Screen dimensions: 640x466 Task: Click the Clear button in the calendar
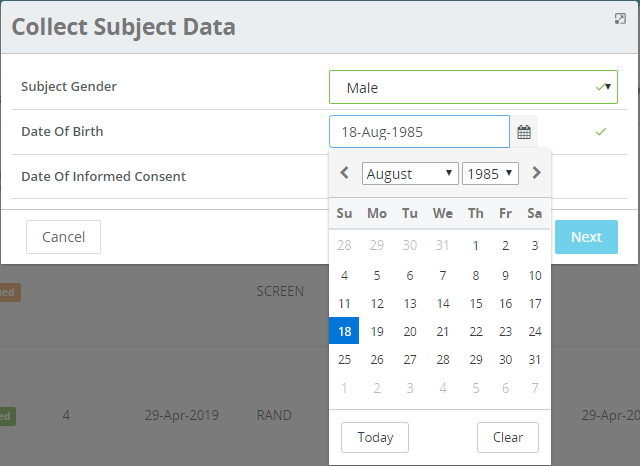(508, 437)
